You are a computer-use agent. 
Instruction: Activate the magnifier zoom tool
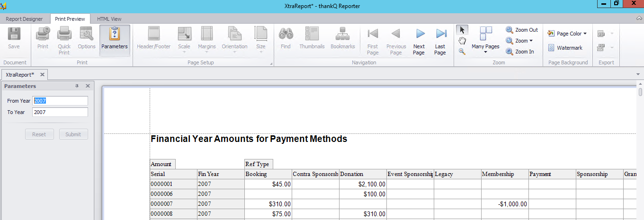[x=462, y=52]
